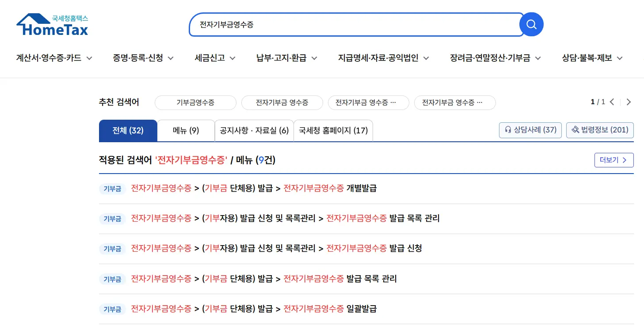Select suggested keyword 전자기부금 영수증
This screenshot has height=333, width=644.
click(282, 102)
